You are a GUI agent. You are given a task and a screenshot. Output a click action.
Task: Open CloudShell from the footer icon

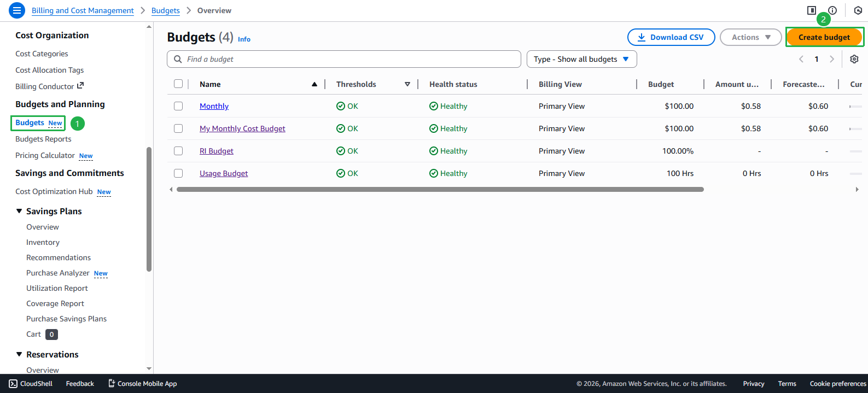[x=13, y=384]
